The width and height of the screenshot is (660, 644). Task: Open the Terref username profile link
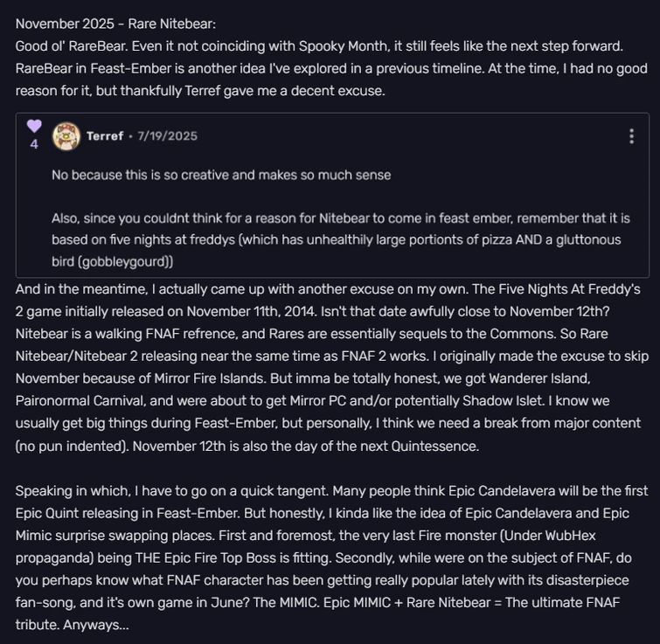[x=104, y=136]
